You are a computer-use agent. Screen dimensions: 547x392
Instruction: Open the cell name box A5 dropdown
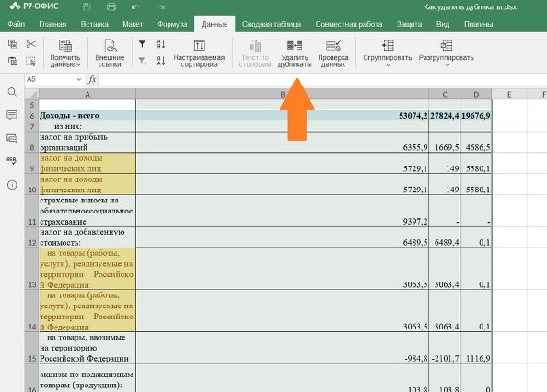coord(79,79)
